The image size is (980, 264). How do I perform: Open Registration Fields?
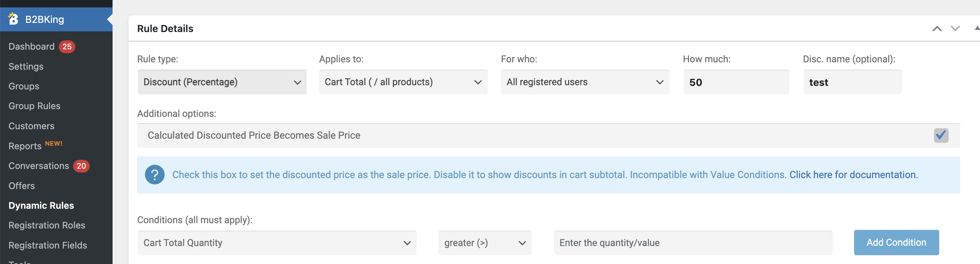(x=48, y=245)
